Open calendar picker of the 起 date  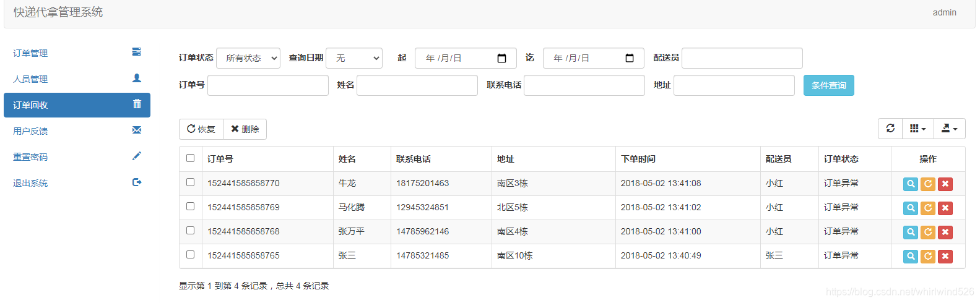[502, 58]
